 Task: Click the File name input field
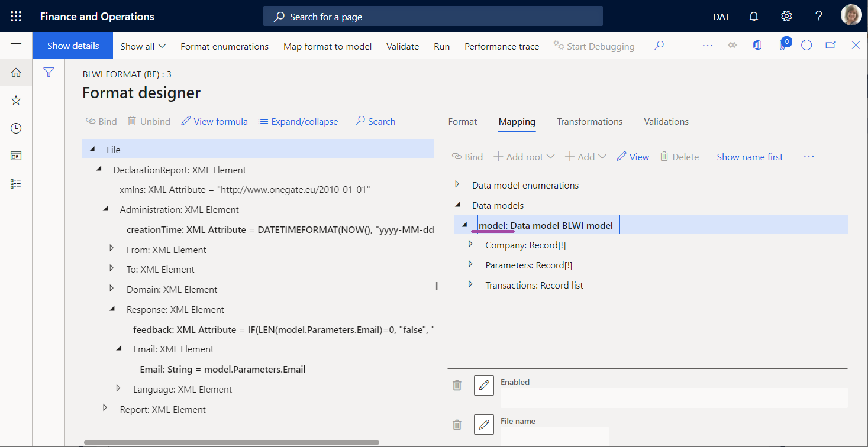[x=553, y=439]
